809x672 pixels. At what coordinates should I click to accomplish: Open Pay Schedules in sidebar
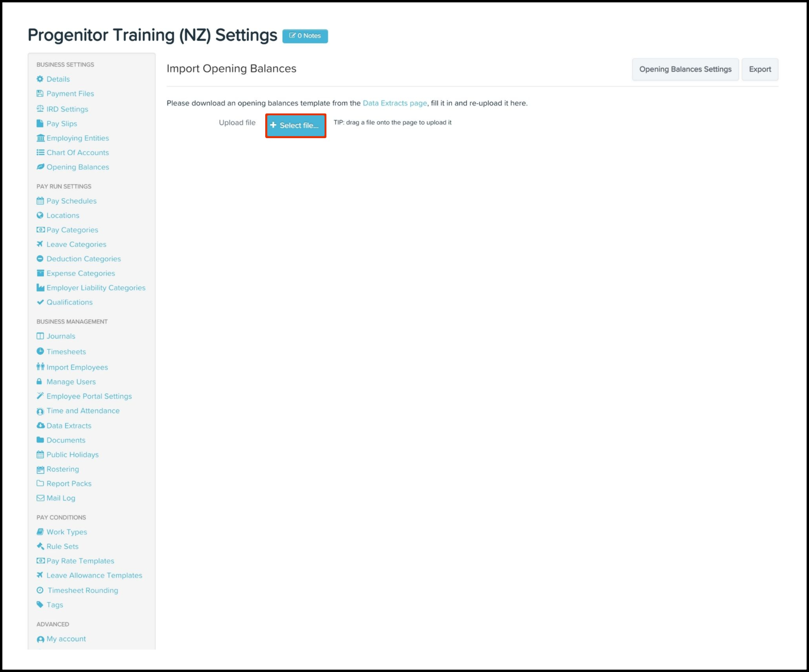pyautogui.click(x=71, y=201)
